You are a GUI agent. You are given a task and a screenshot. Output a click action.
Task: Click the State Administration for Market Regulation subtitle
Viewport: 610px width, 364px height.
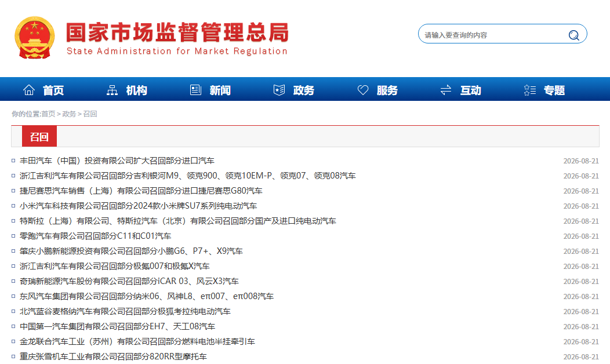point(177,52)
